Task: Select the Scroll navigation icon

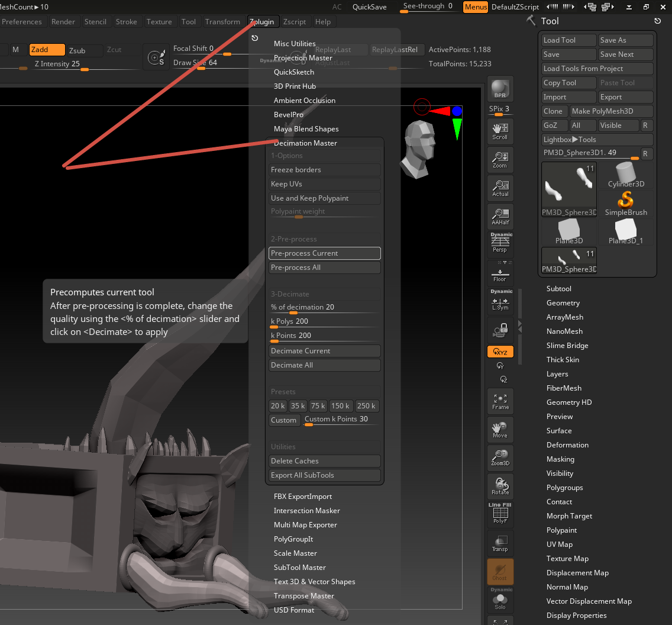Action: pos(500,130)
